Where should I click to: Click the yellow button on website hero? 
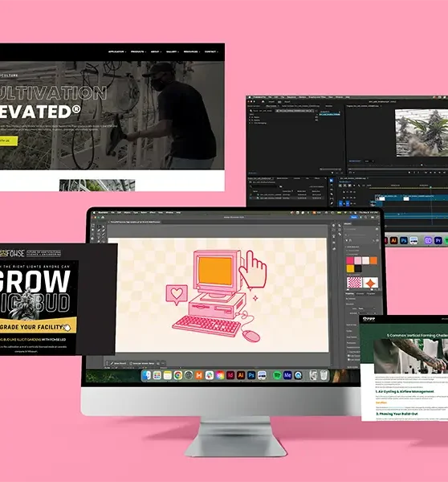(9, 141)
